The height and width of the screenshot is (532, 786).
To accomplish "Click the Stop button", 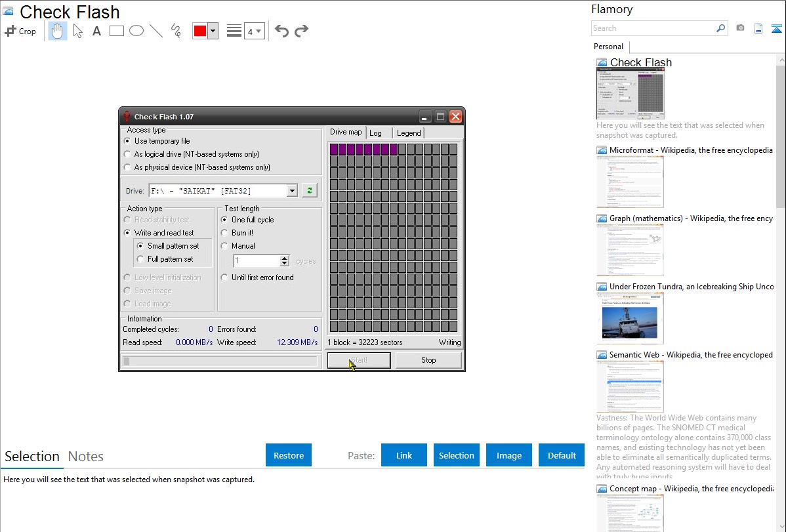I will tap(428, 360).
